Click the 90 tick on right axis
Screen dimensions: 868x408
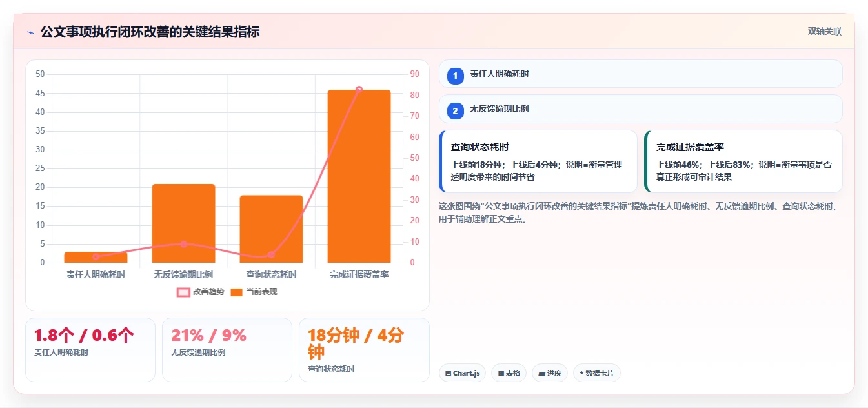(x=414, y=74)
